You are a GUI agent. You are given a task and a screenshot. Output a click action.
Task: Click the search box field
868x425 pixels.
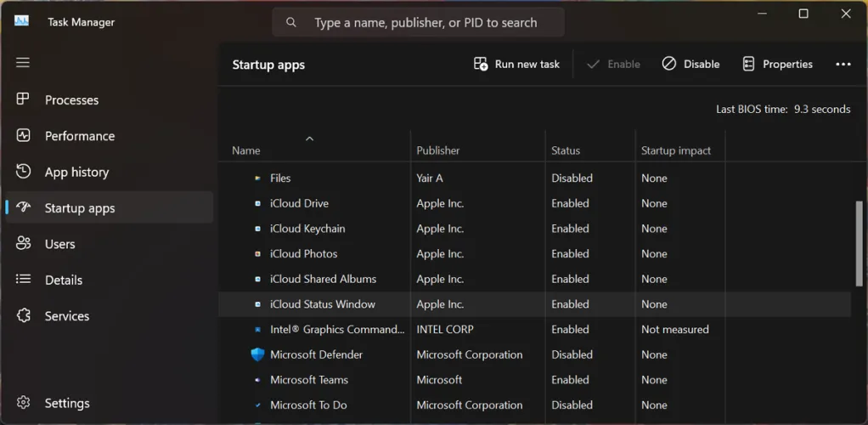425,23
